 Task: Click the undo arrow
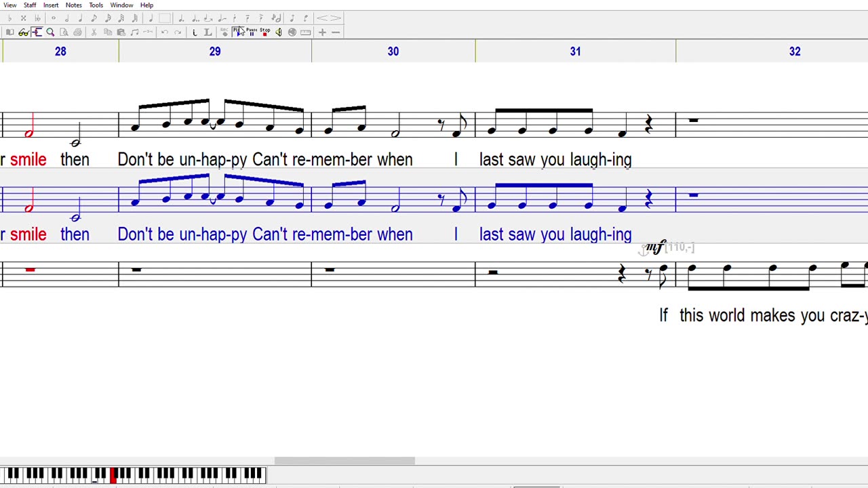[x=165, y=32]
